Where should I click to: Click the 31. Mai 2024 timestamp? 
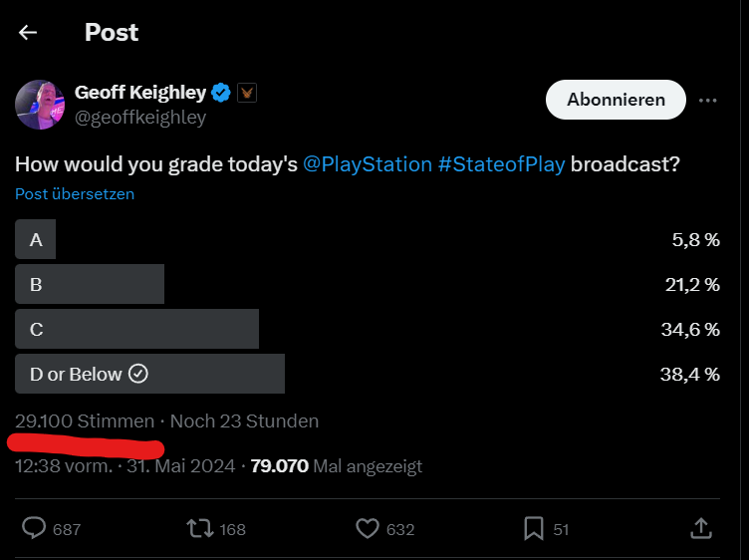click(x=181, y=466)
